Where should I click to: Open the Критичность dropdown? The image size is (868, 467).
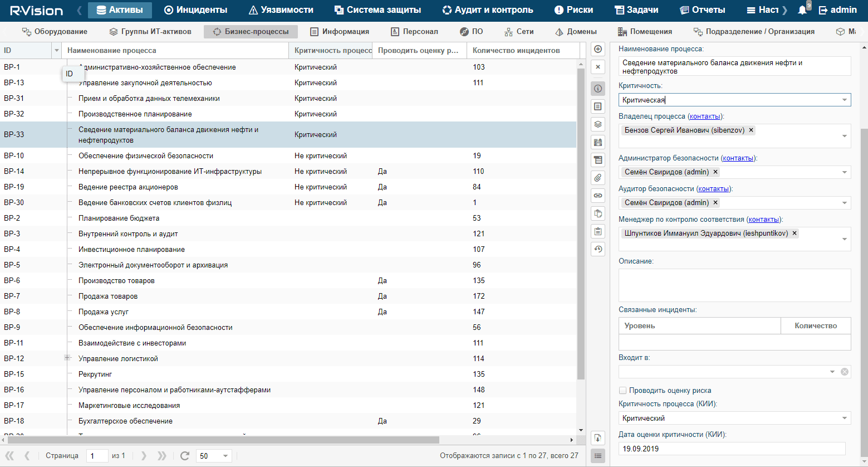pyautogui.click(x=845, y=100)
